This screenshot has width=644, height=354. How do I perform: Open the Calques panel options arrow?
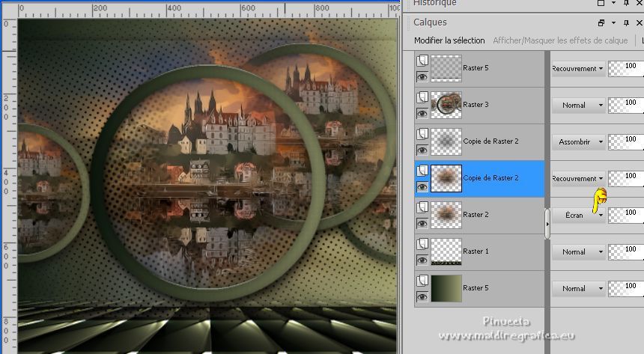613,23
